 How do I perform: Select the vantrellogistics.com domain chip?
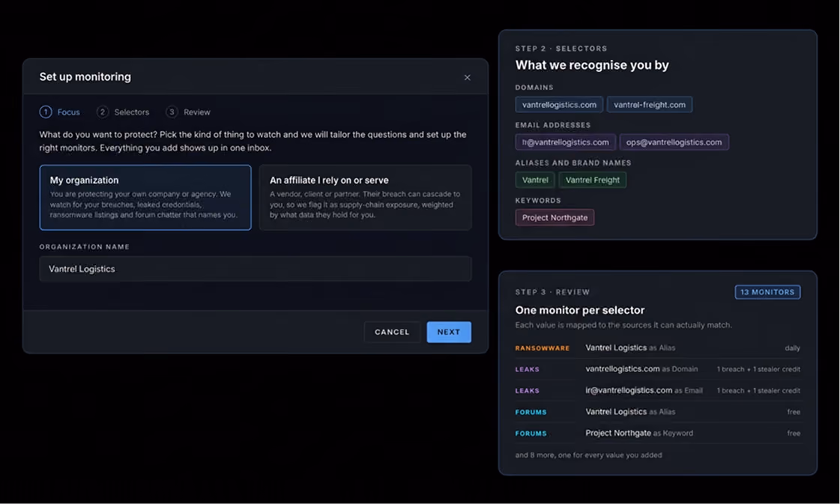(559, 104)
